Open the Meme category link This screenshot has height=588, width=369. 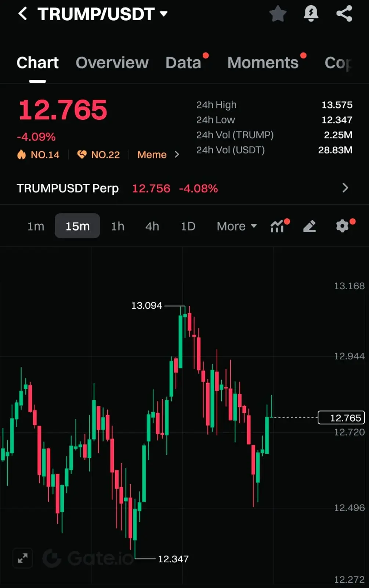coord(152,155)
